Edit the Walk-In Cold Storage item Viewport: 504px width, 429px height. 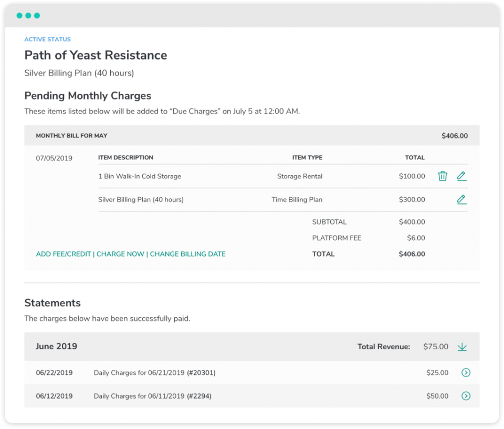click(461, 176)
